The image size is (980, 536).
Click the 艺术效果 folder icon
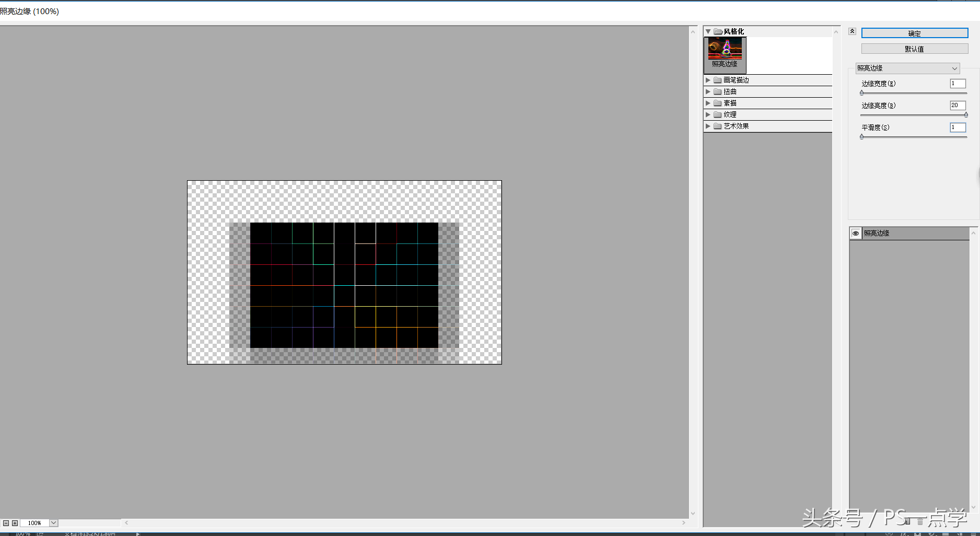(718, 126)
